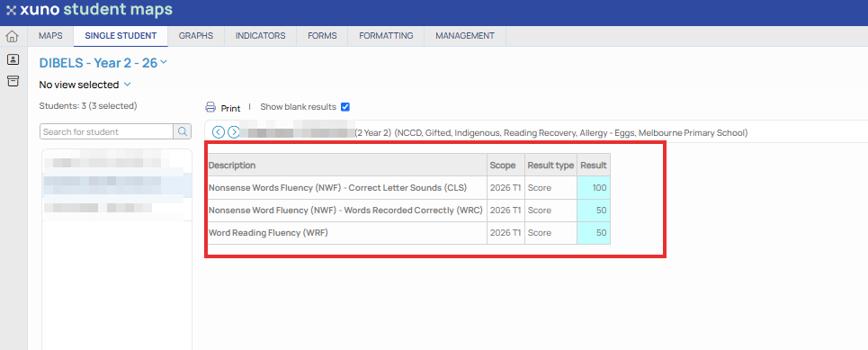Click 2026 T1 scope in CLS row
The image size is (868, 350).
coord(506,188)
